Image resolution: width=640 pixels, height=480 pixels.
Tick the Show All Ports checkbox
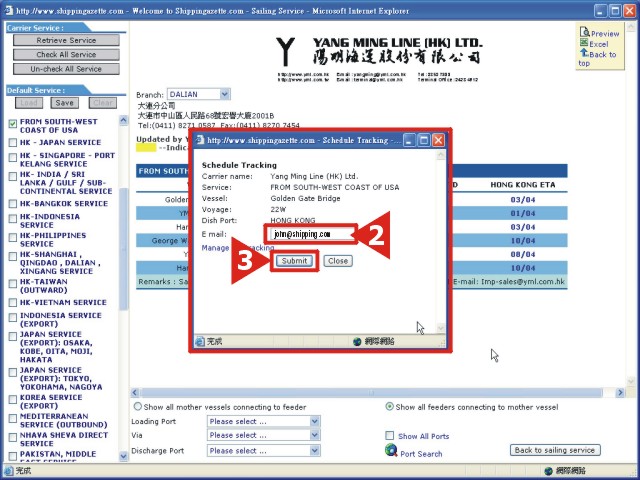(390, 436)
